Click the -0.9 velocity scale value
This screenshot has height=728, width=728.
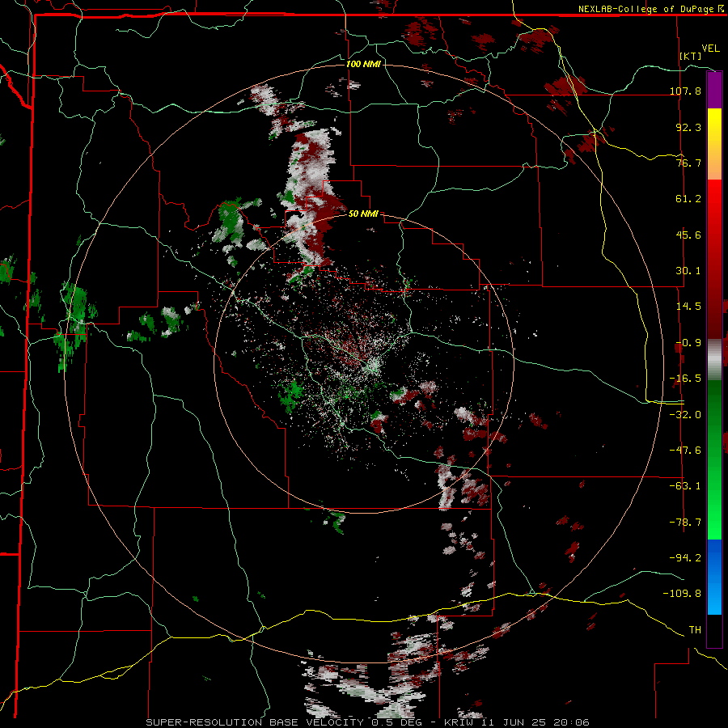[x=688, y=343]
